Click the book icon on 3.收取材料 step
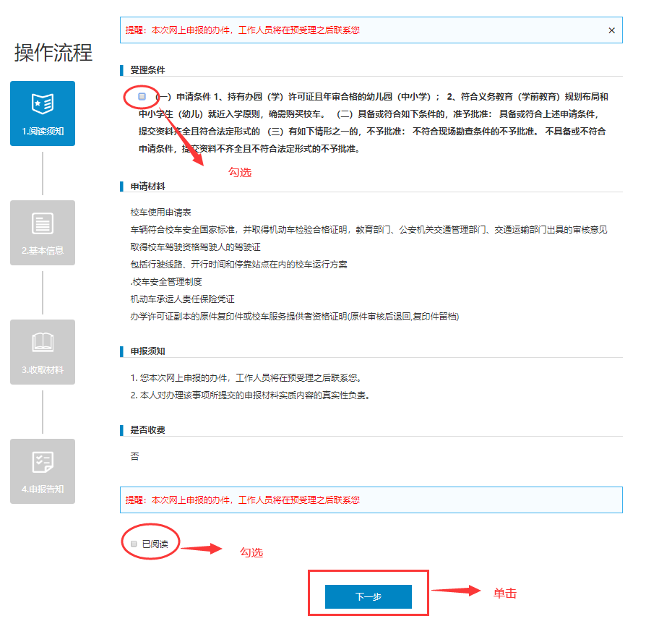 click(42, 342)
